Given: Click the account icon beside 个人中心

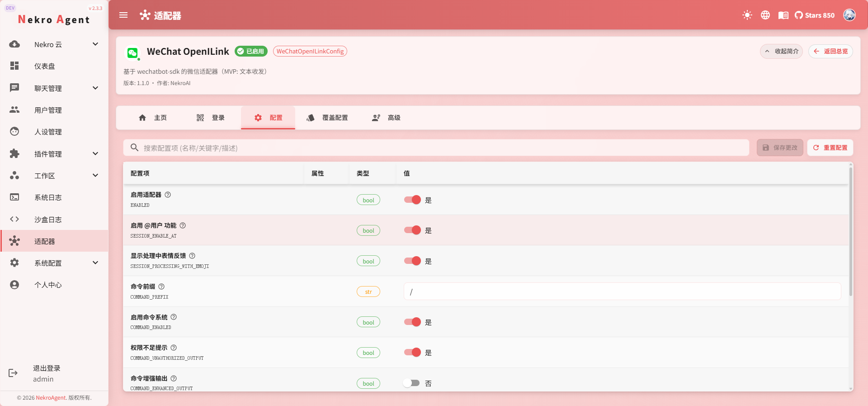Looking at the screenshot, I should (x=14, y=285).
